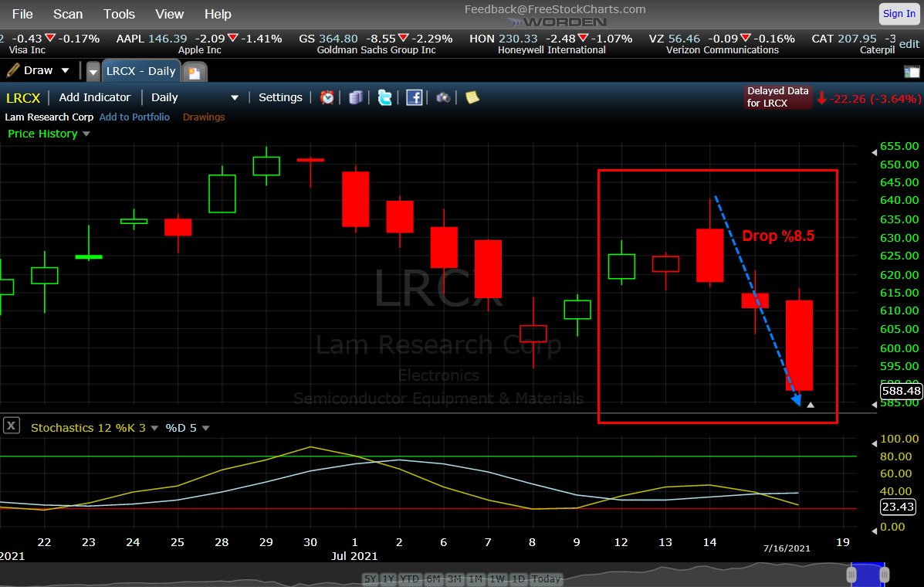Click the price scale bottom arrow near 585.00

point(874,404)
